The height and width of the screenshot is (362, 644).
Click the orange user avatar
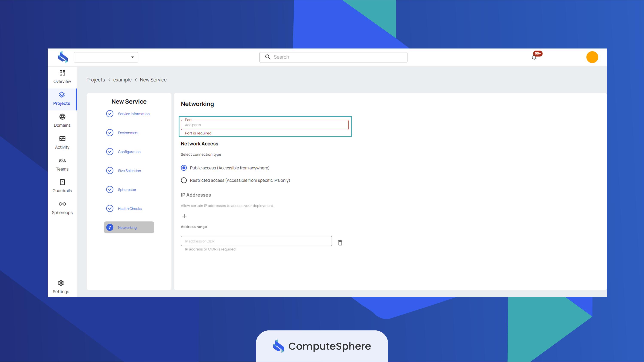[592, 57]
